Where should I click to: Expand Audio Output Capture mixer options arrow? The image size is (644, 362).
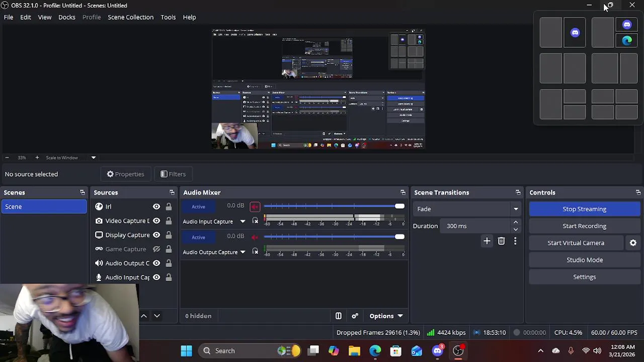243,252
